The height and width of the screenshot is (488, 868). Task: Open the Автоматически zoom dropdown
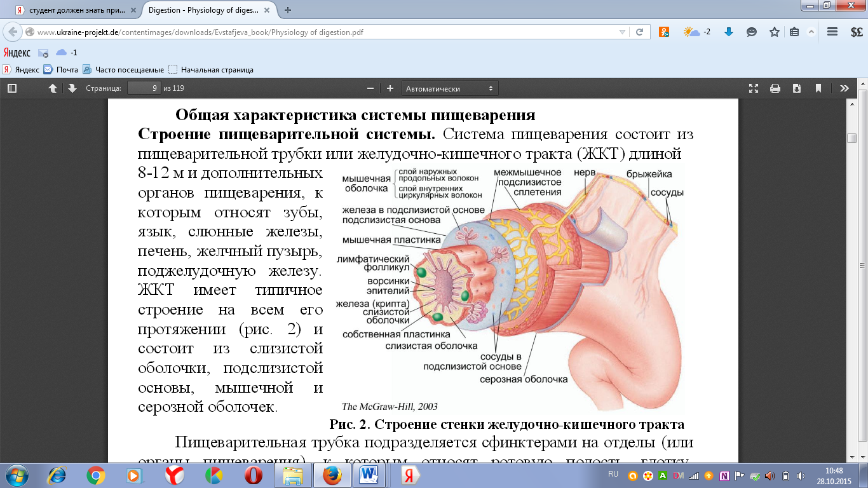[450, 88]
